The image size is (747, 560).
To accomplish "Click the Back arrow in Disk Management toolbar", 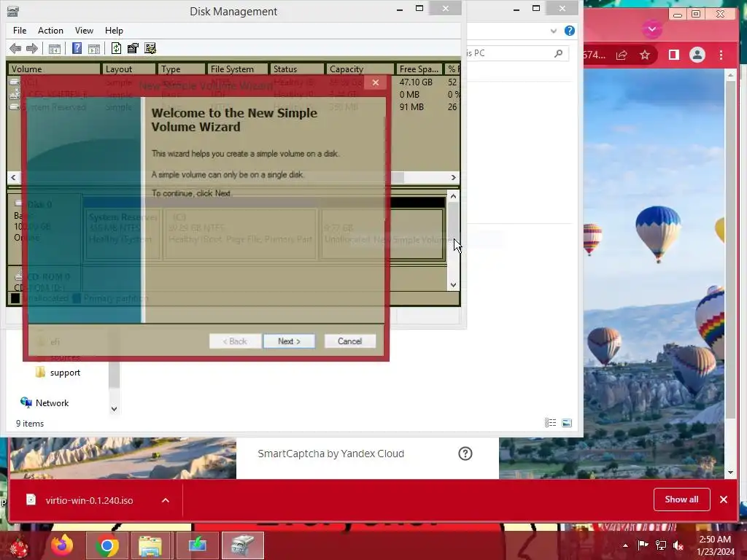I will point(15,48).
